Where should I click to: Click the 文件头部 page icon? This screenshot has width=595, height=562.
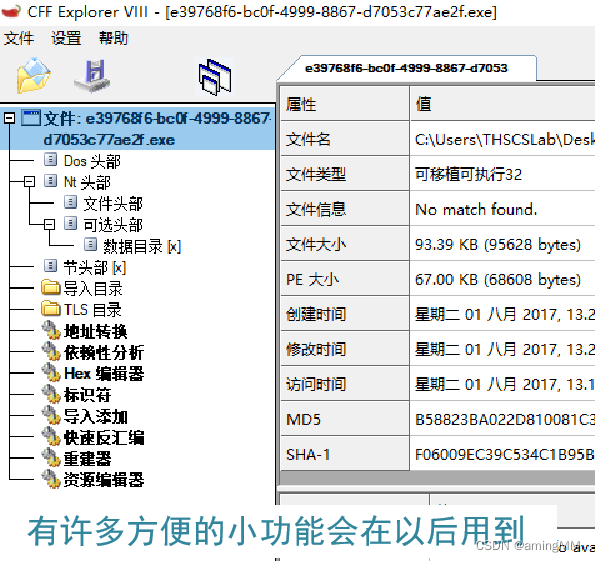point(70,202)
